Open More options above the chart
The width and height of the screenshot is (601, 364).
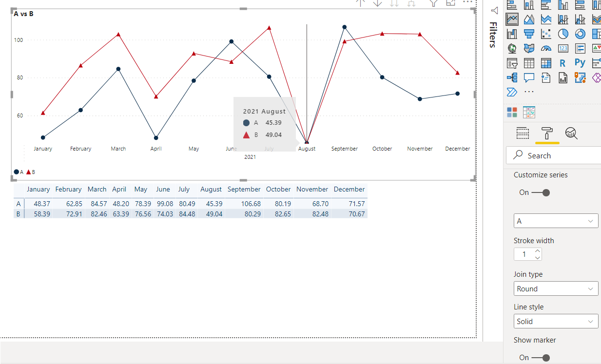pos(467,2)
